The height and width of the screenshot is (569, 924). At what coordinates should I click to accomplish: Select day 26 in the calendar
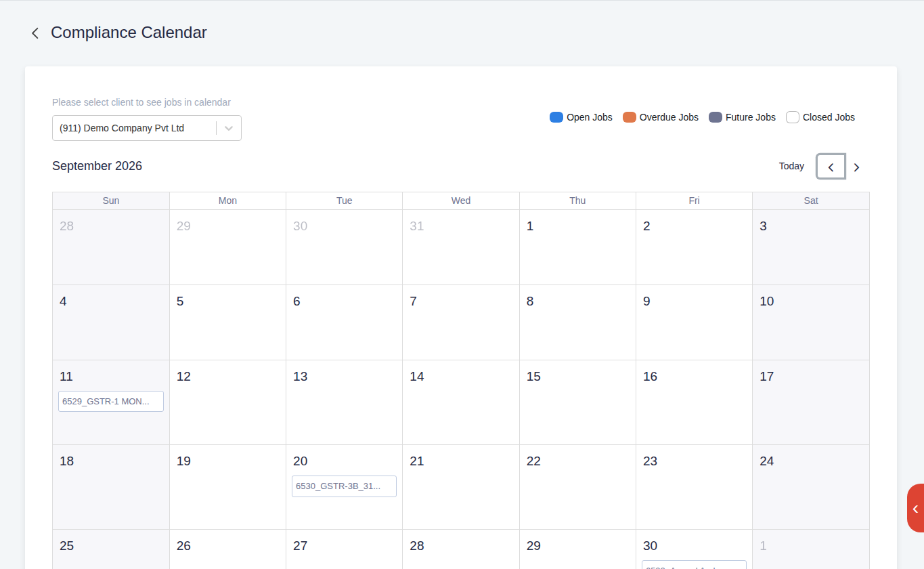coord(184,546)
